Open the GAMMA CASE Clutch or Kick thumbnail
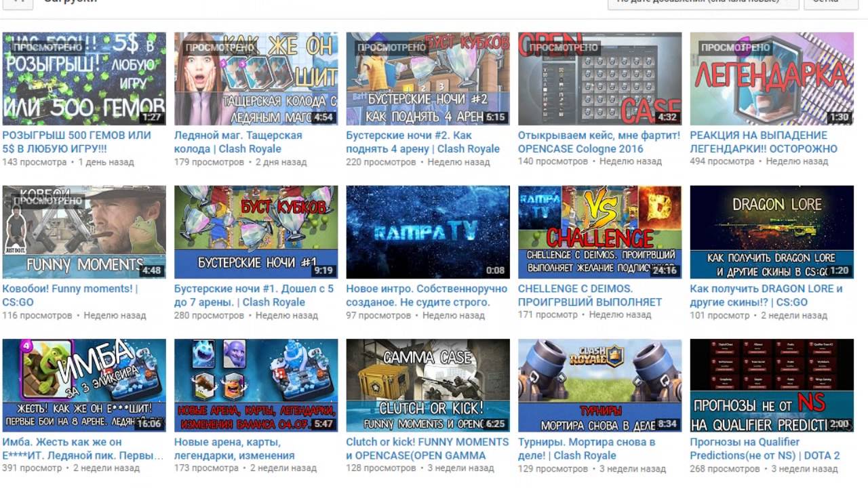Viewport: 868px width, 488px height. [x=428, y=385]
